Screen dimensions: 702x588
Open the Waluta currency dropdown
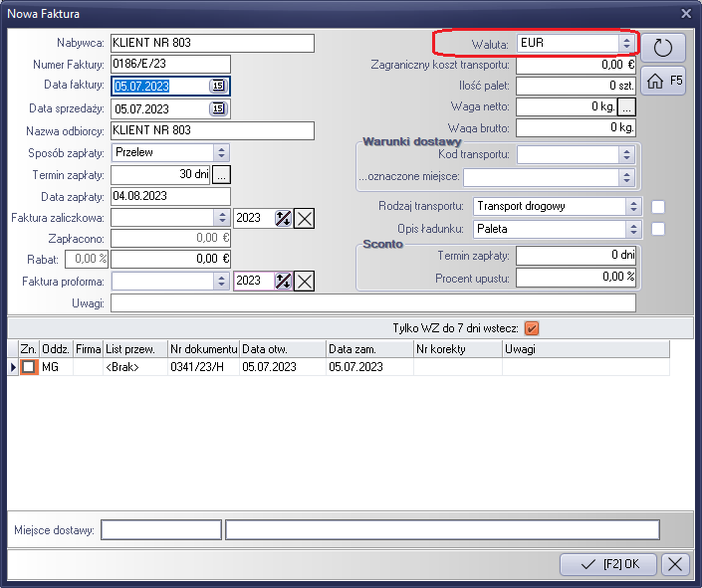click(625, 44)
